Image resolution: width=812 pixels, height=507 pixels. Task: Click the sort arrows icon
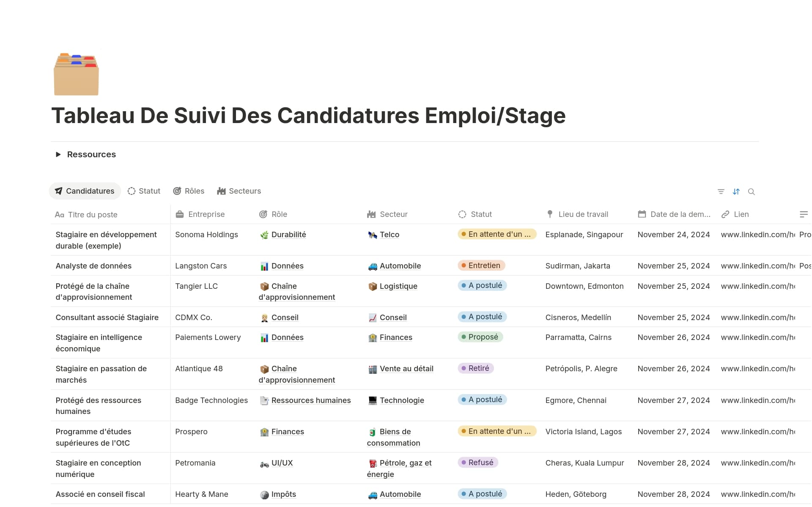coord(736,192)
